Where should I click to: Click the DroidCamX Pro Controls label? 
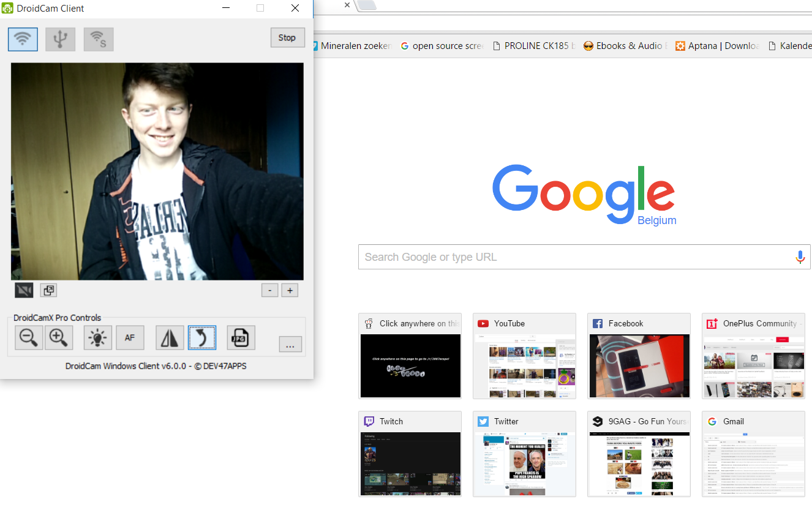(58, 318)
